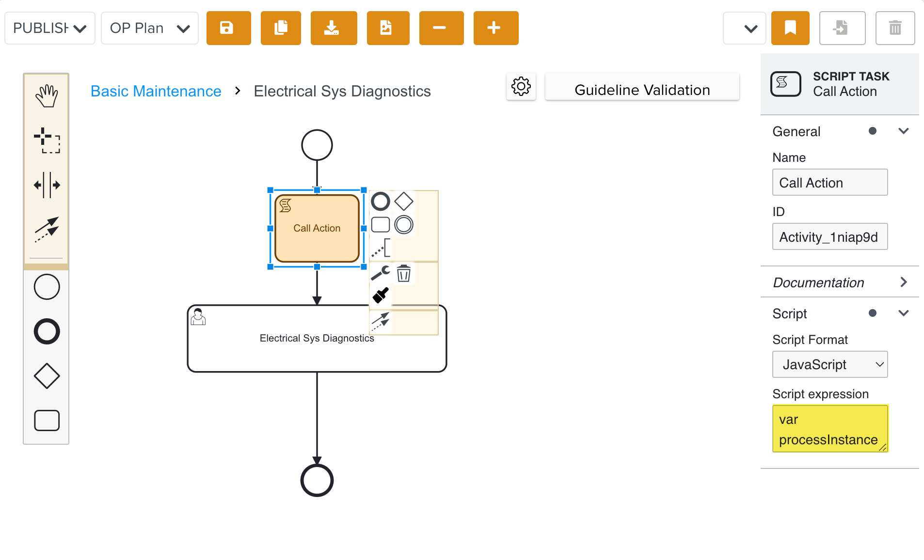
Task: Open the gear settings icon
Action: tap(521, 87)
